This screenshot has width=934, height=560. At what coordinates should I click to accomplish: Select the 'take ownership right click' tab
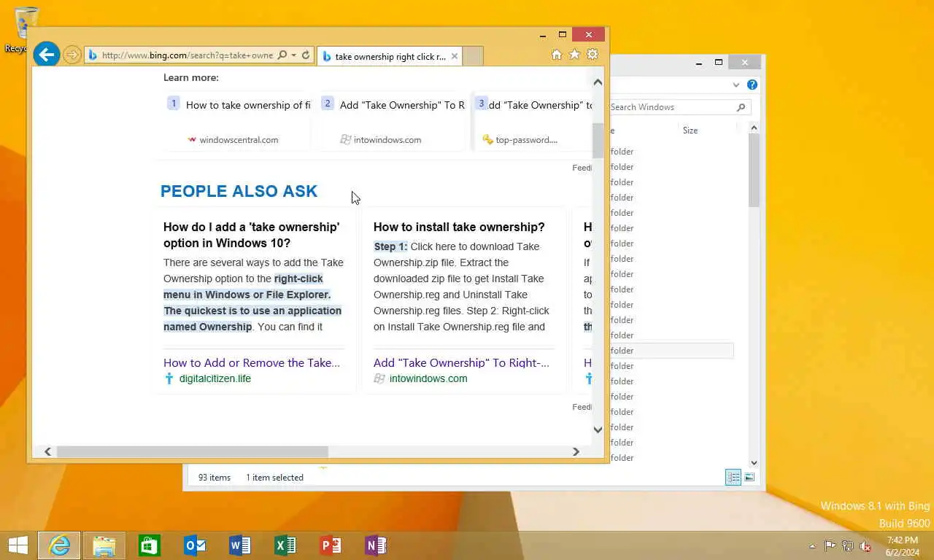[x=389, y=56]
